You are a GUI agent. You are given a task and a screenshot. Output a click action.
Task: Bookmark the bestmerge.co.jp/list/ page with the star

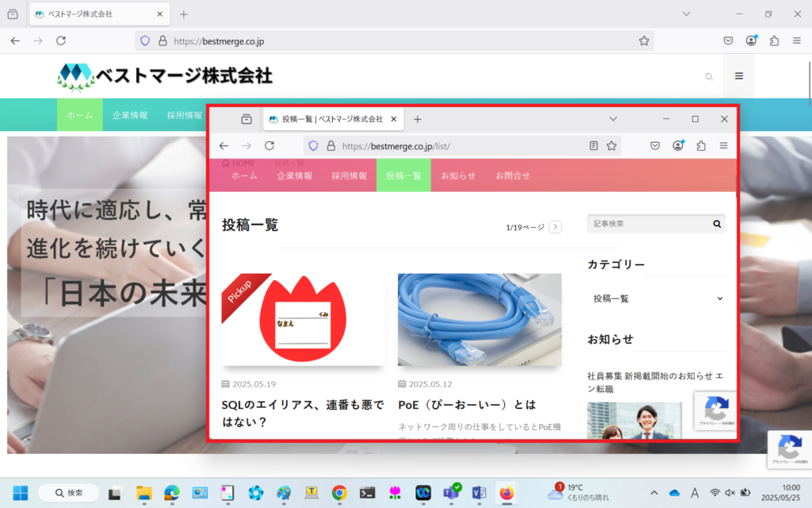pos(611,146)
